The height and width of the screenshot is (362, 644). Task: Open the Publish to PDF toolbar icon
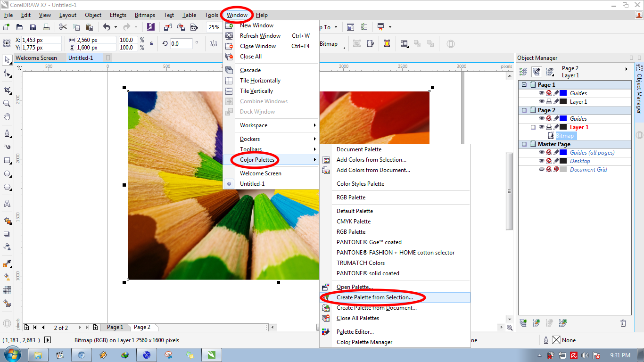coord(194,27)
